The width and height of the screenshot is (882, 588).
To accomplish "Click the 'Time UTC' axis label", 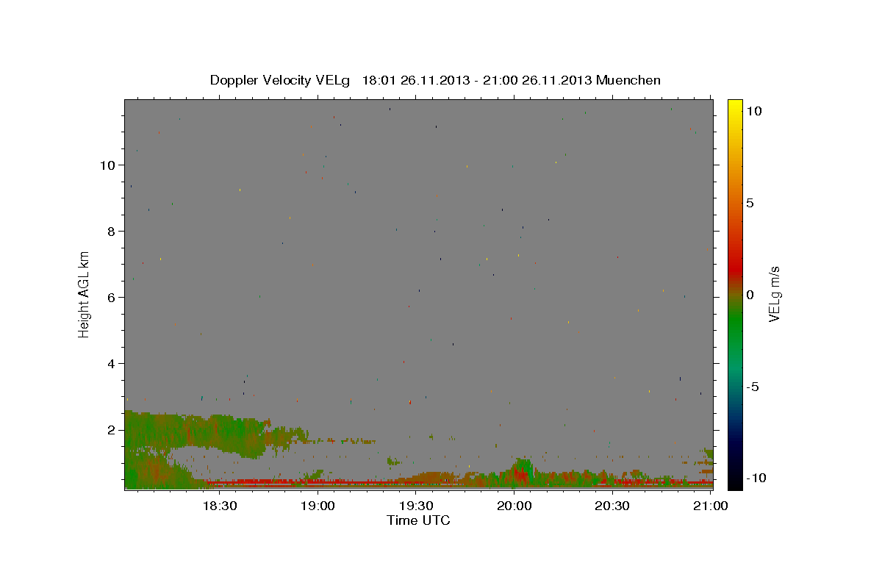I will [x=418, y=520].
